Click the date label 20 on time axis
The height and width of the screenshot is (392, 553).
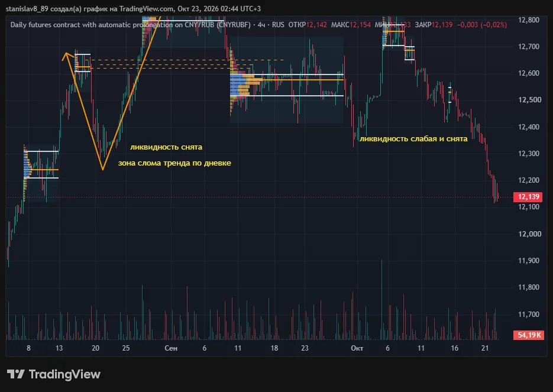tap(96, 348)
